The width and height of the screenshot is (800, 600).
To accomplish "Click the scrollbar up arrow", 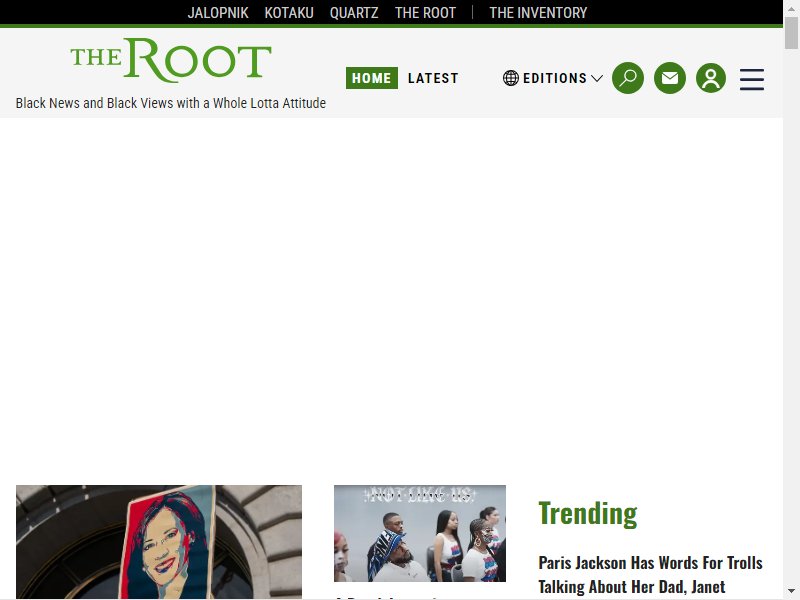I will coord(791,8).
